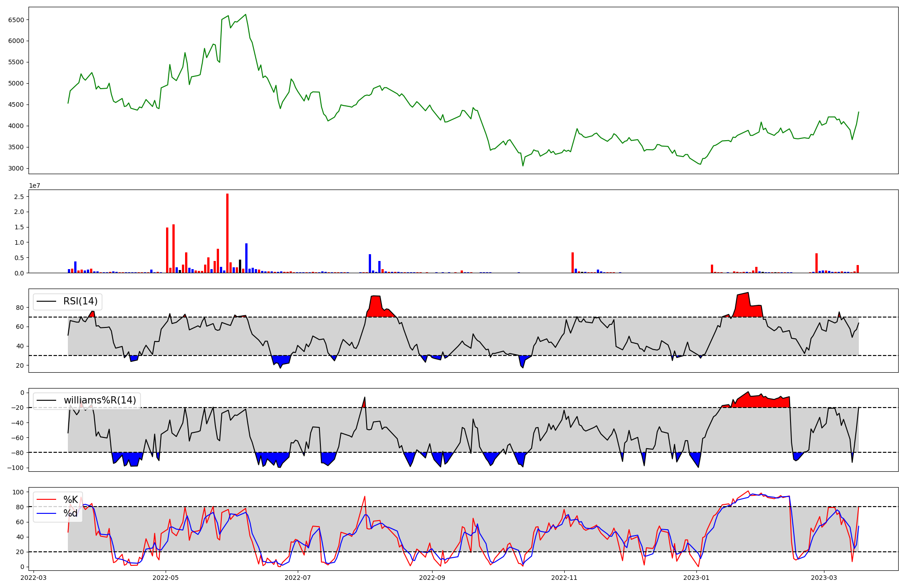Click the 2022-03 x-axis date label
This screenshot has width=905, height=588.
33,578
